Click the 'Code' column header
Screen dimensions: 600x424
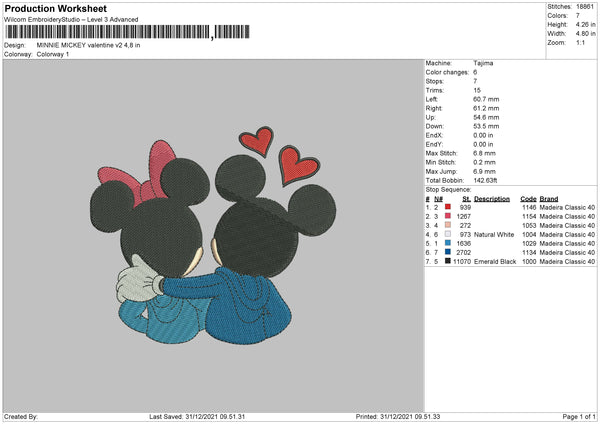click(x=528, y=199)
